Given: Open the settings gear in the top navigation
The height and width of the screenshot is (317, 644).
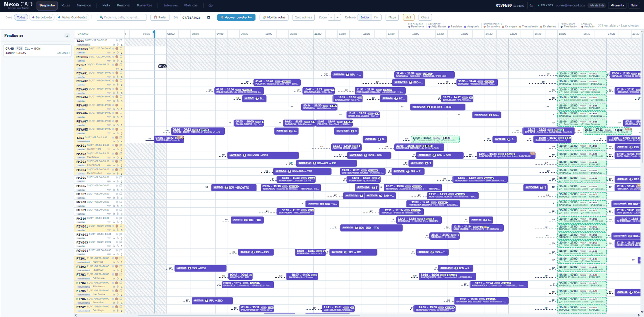Looking at the screenshot, I should (211, 6).
